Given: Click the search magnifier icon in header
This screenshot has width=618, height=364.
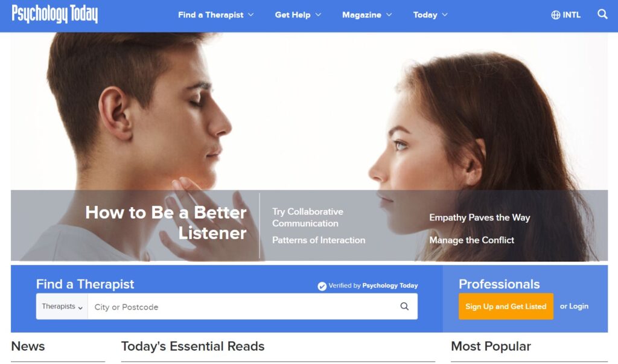Looking at the screenshot, I should click(602, 14).
